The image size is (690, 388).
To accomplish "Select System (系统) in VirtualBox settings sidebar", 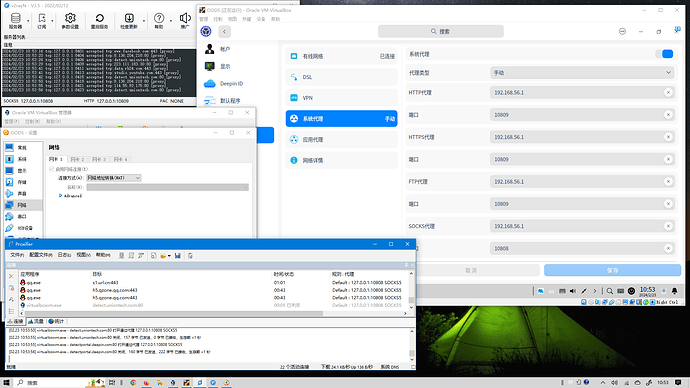I will pyautogui.click(x=23, y=159).
